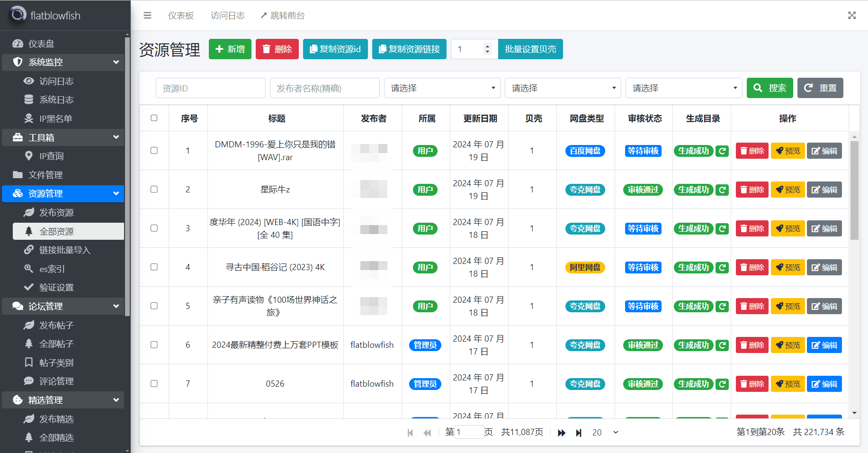Check the row 4 寻古中国 checkbox
This screenshot has width=868, height=453.
tap(154, 267)
